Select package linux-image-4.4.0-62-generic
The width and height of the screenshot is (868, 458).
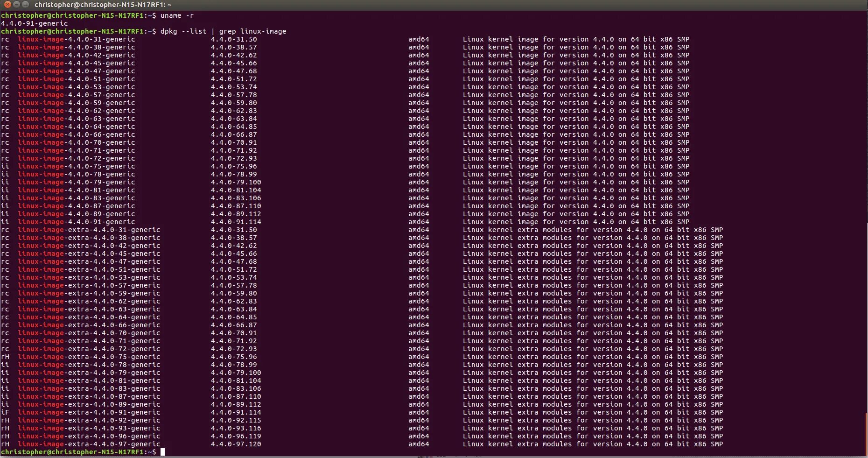pyautogui.click(x=77, y=111)
